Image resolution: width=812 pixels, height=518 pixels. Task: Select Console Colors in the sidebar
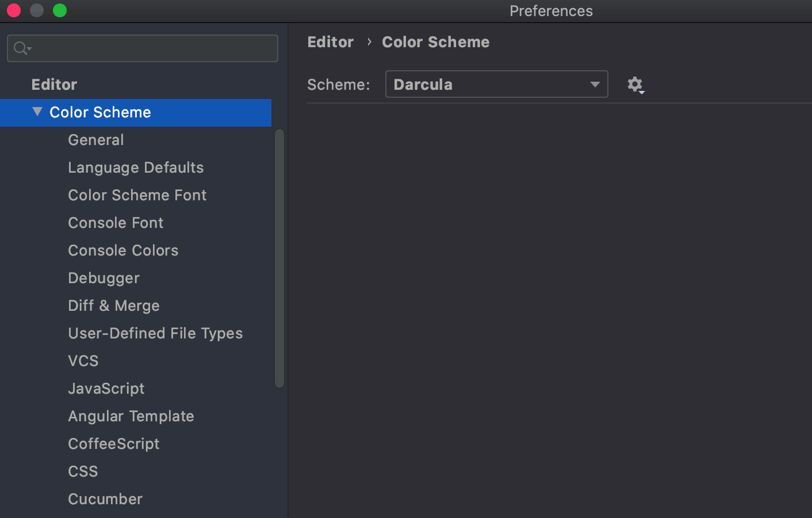(x=123, y=250)
